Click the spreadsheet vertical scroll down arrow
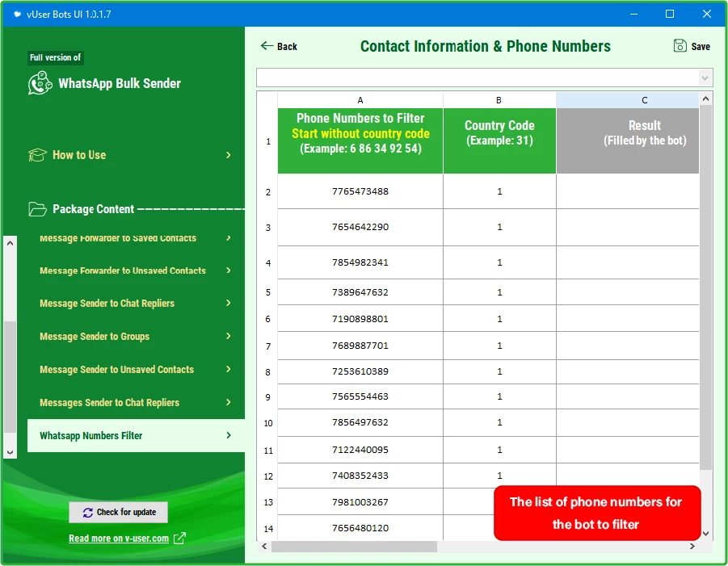Image resolution: width=728 pixels, height=566 pixels. click(705, 534)
